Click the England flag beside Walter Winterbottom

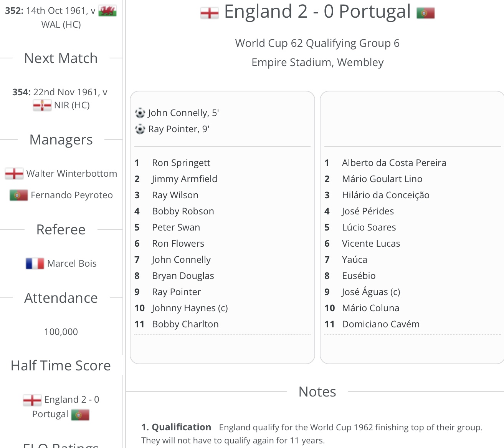[x=14, y=174]
